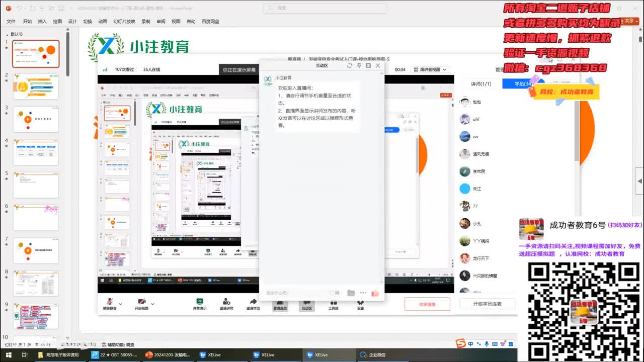Click the 开启学员连麦 button
Screen dimensions: 644x362
pos(487,304)
